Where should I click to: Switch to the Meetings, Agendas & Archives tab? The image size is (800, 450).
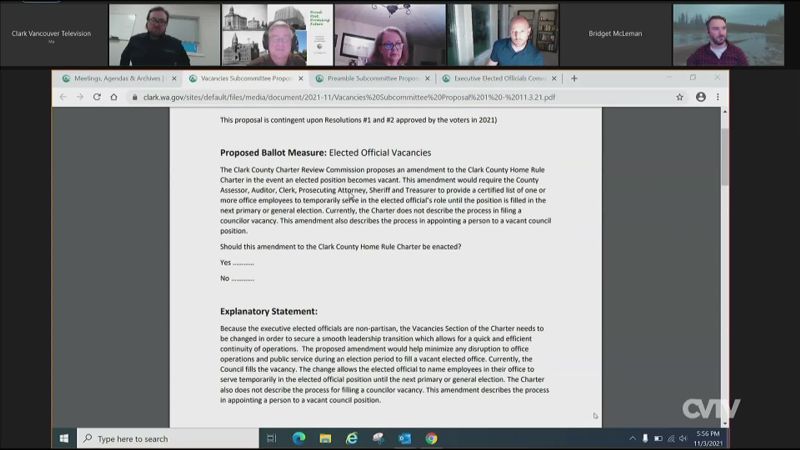coord(115,78)
